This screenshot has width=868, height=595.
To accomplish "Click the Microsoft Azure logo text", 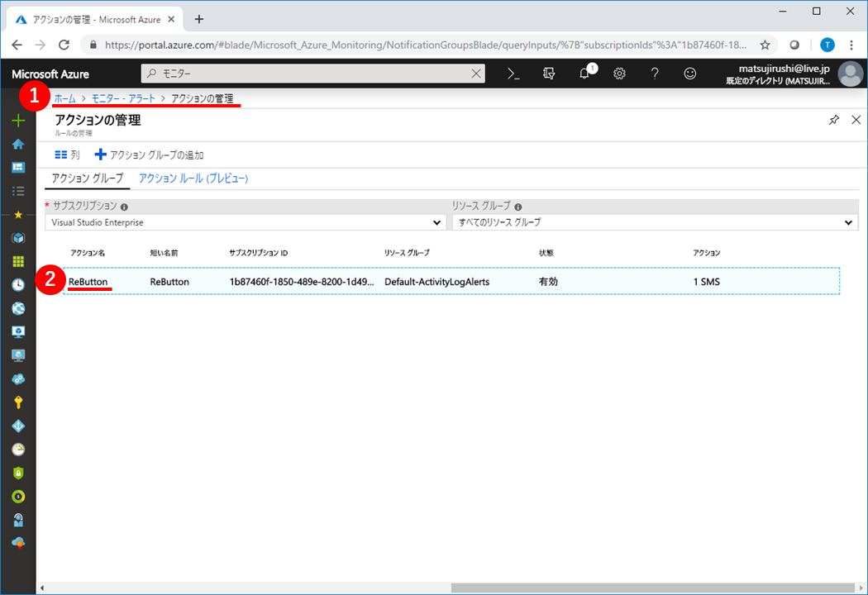I will (50, 74).
